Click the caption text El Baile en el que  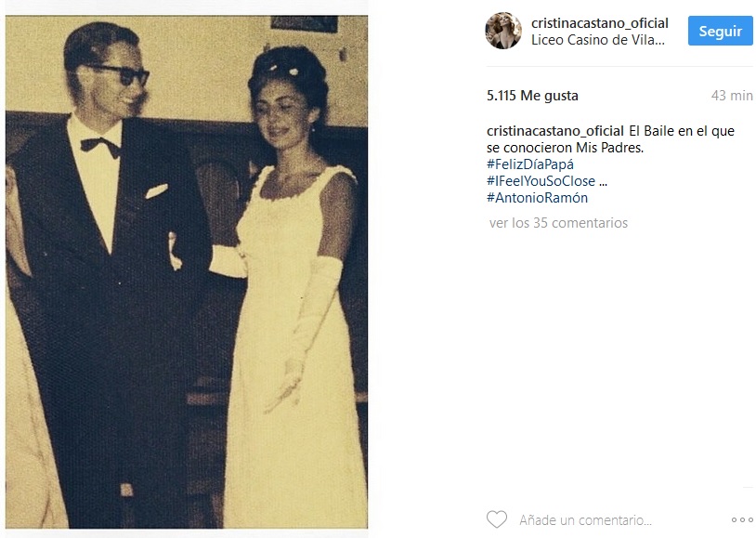[682, 131]
